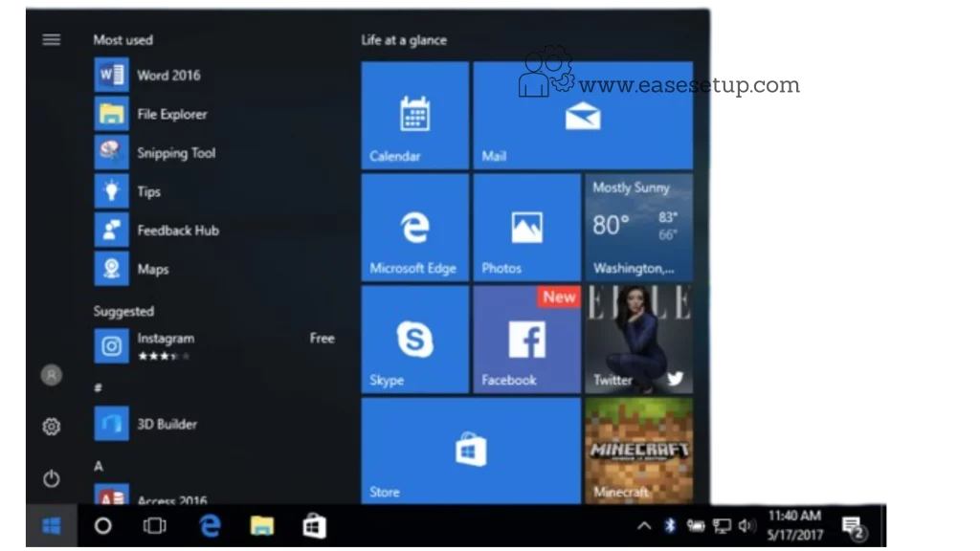Open the Calendar tile
Screen dimensions: 980x551
pos(415,115)
